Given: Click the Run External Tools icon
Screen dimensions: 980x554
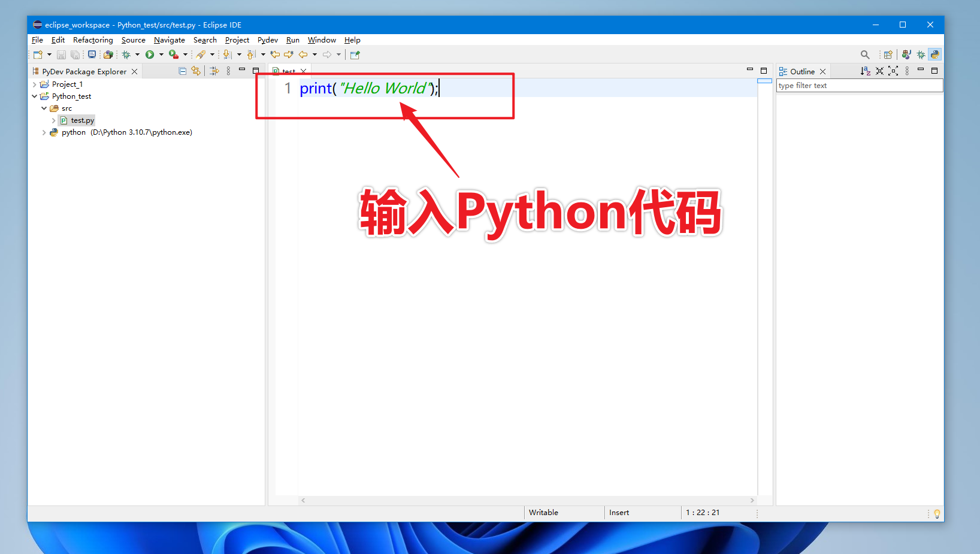Looking at the screenshot, I should tap(174, 55).
